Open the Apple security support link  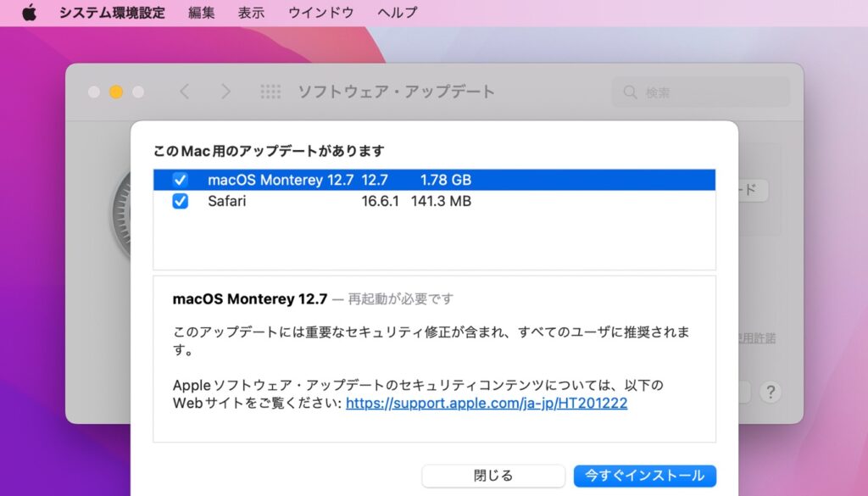pos(485,403)
